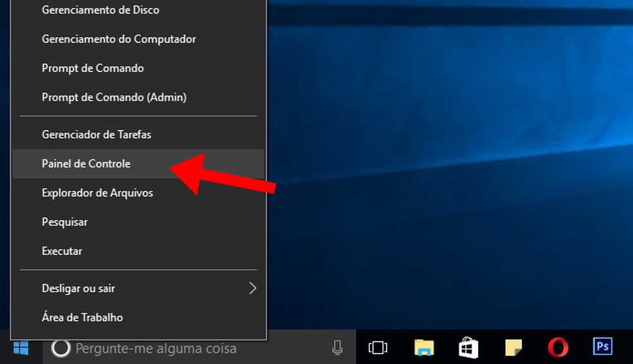Viewport: 633px width, 364px height.
Task: Click the Área de Trabalho entry
Action: click(x=138, y=318)
